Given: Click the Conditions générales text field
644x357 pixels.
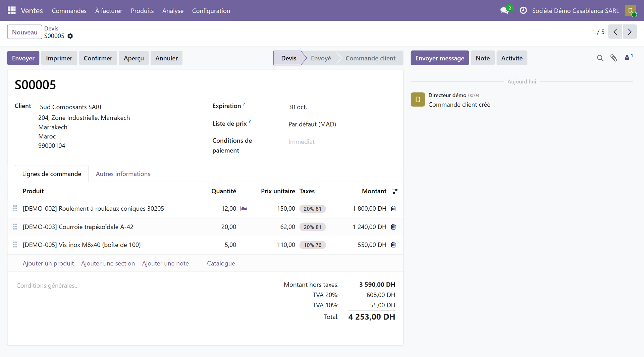Looking at the screenshot, I should [x=143, y=286].
